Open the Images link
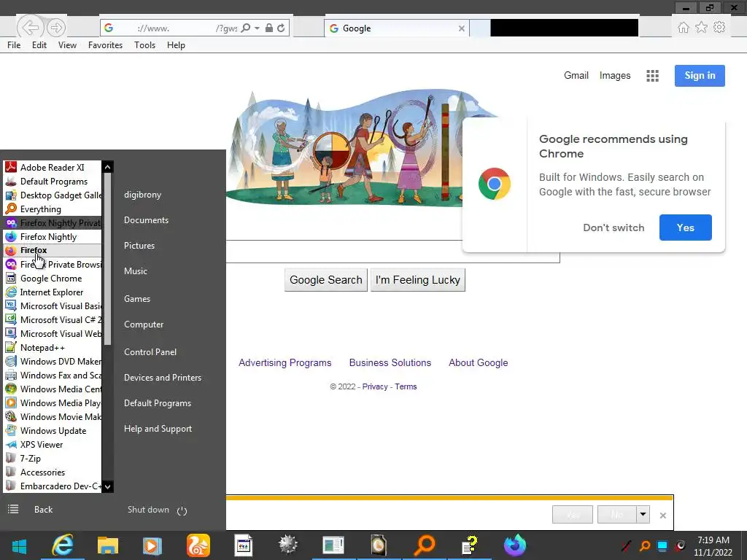 click(x=615, y=75)
